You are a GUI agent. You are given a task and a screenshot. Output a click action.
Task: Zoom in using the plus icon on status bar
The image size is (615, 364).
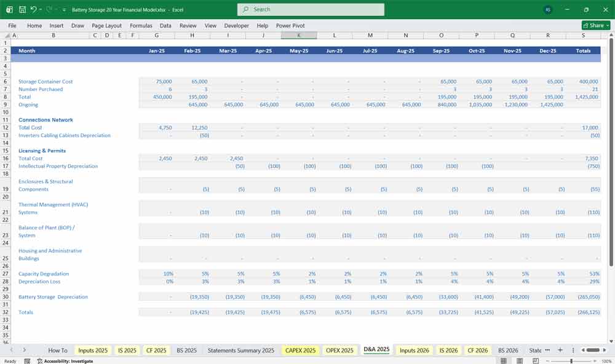[x=595, y=360]
